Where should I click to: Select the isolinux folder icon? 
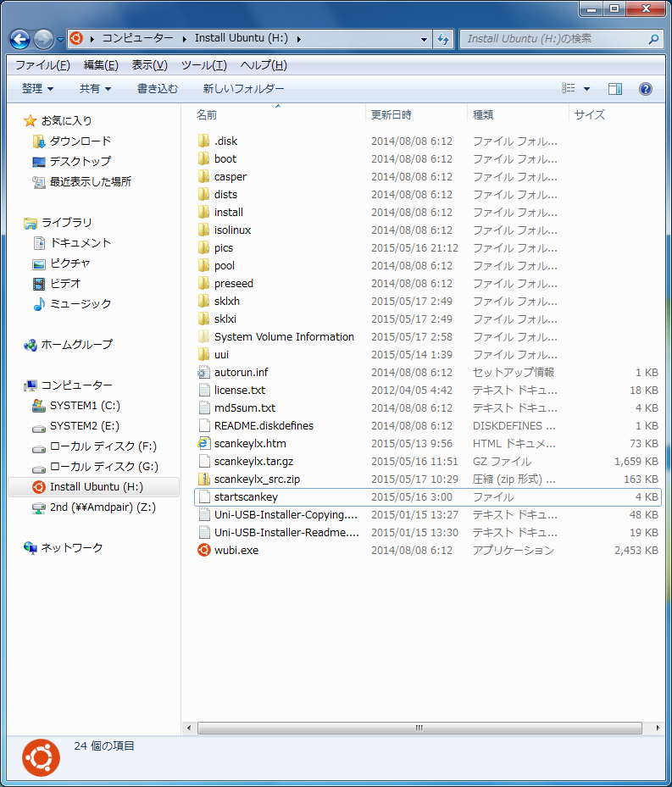[x=203, y=230]
